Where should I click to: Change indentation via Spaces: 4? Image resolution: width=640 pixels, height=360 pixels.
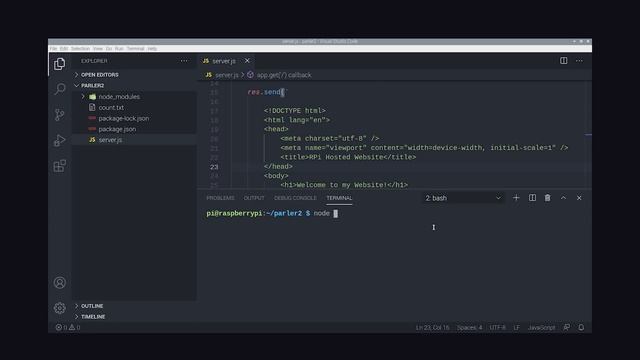pos(469,327)
